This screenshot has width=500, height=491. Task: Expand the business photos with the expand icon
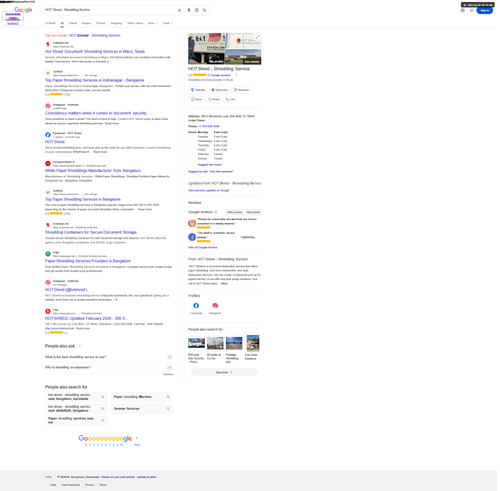click(x=257, y=37)
